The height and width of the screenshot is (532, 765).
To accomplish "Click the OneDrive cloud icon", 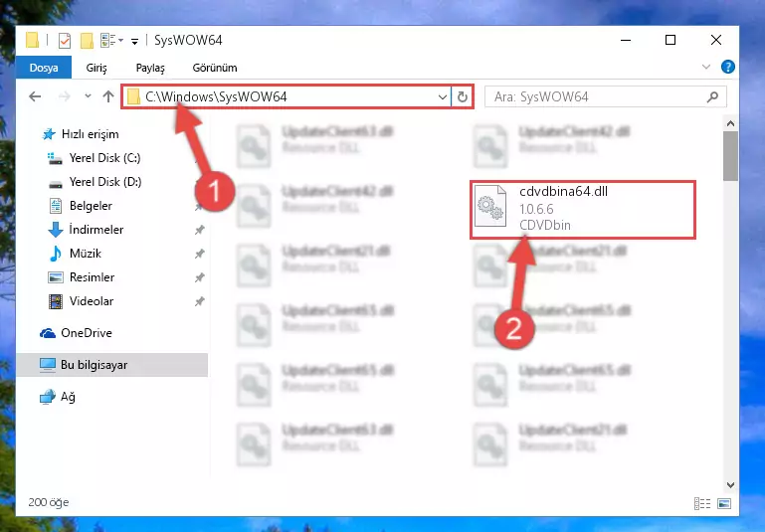I will [48, 333].
